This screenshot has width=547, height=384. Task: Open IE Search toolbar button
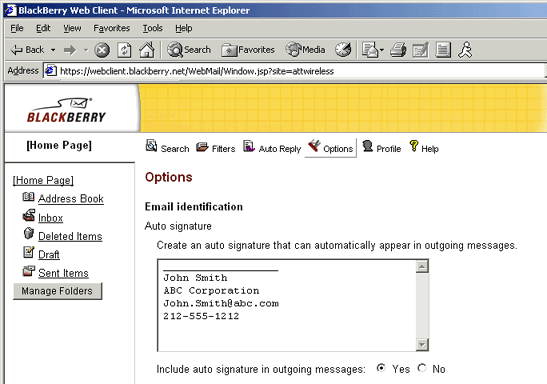[189, 50]
